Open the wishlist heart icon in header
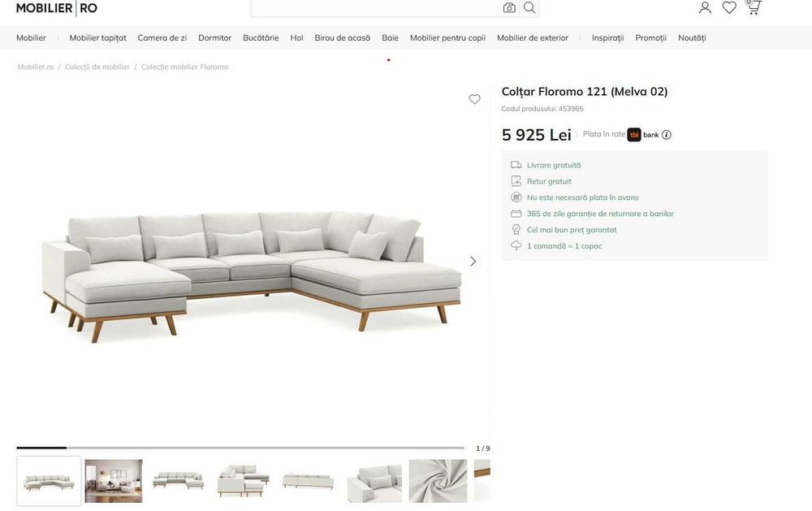This screenshot has height=511, width=812. tap(729, 8)
